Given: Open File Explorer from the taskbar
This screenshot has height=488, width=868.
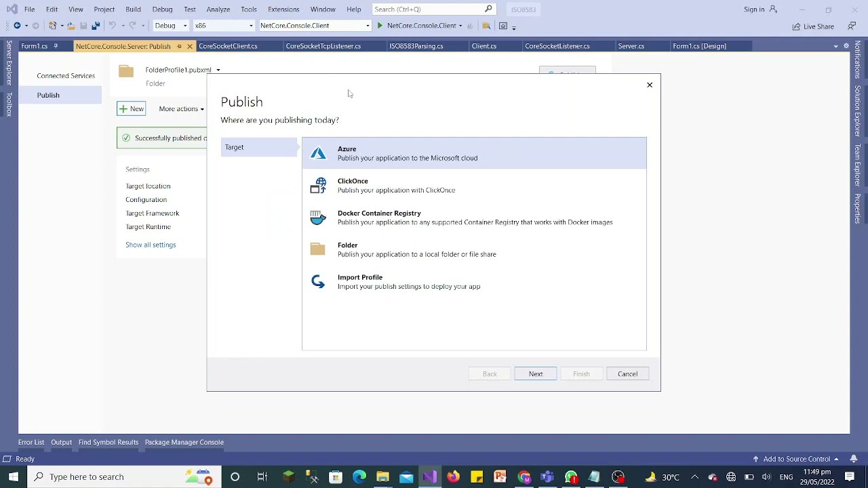Looking at the screenshot, I should (x=382, y=476).
